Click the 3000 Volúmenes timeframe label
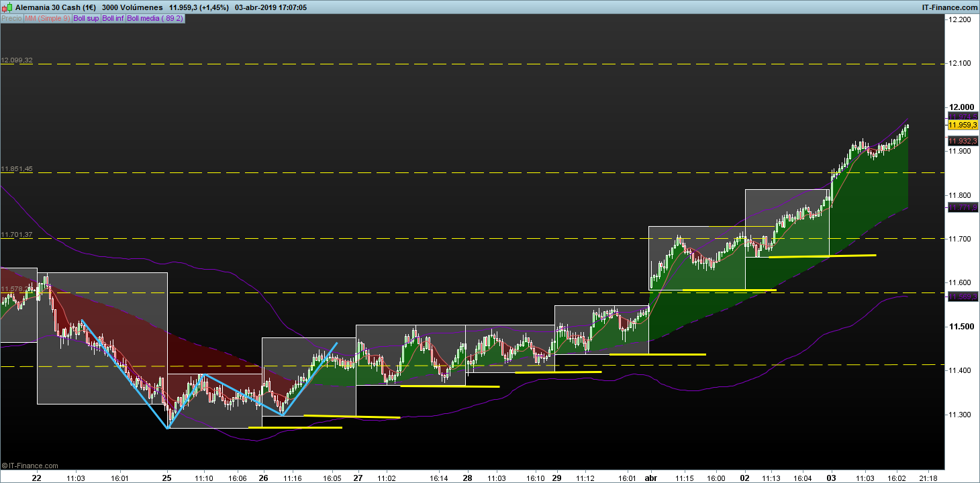980x483 pixels. 132,7
